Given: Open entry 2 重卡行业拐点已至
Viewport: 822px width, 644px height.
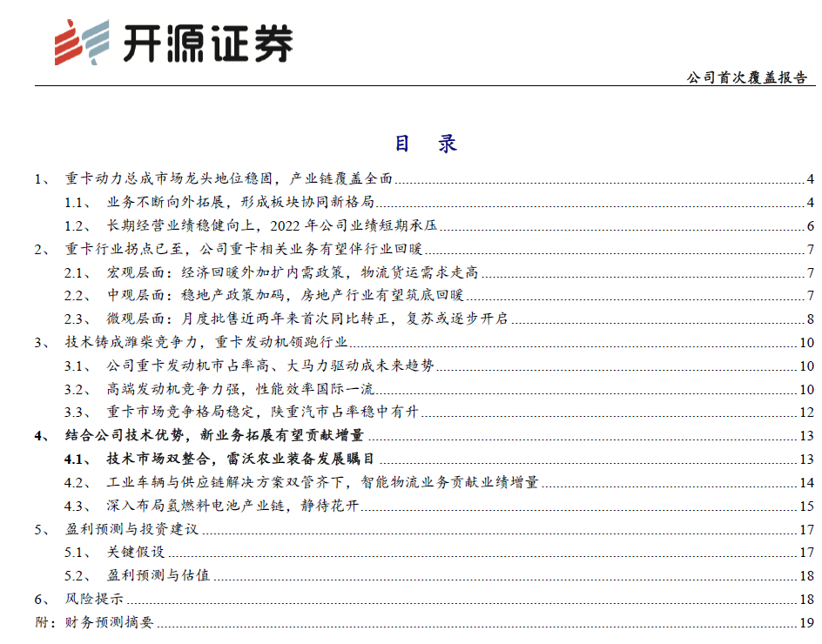Looking at the screenshot, I should 424,248.
